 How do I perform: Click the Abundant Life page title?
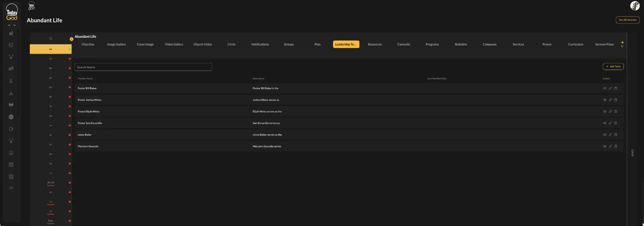click(45, 20)
